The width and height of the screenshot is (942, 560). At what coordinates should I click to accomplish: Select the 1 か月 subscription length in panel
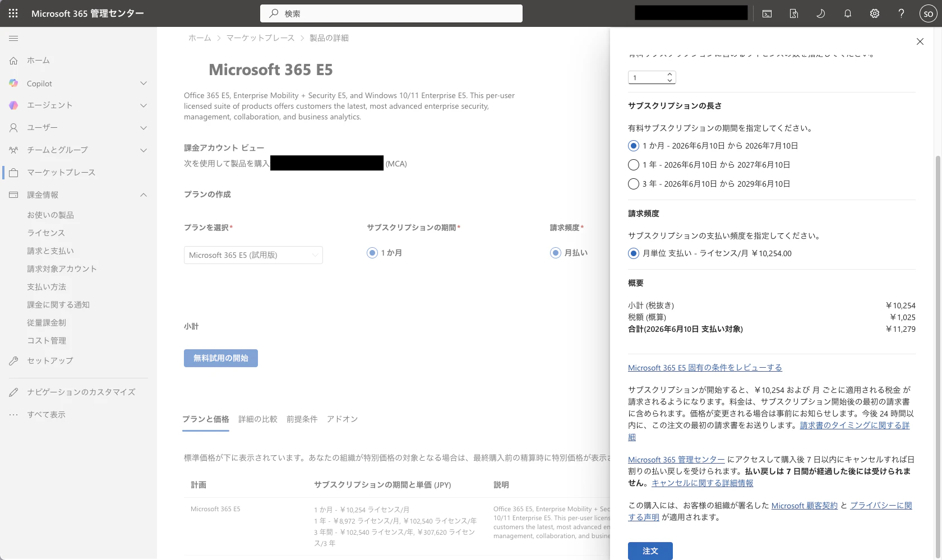click(x=634, y=146)
